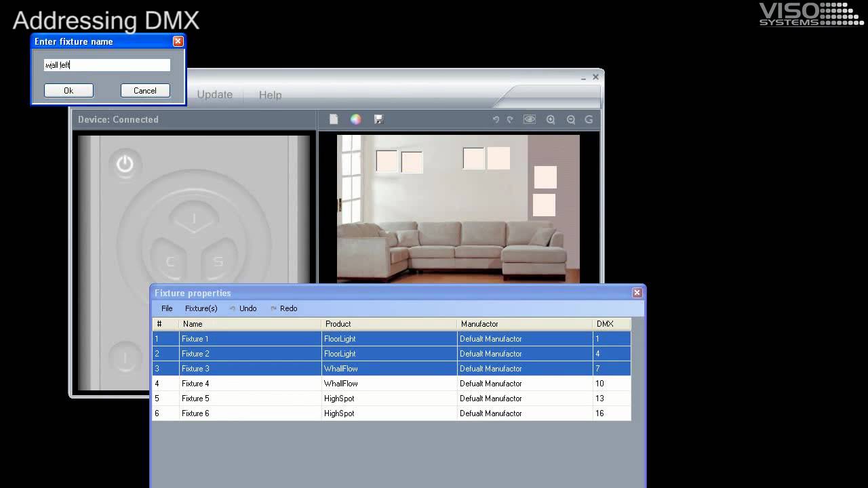Click the Manufactor column header
The width and height of the screenshot is (868, 488).
click(525, 324)
